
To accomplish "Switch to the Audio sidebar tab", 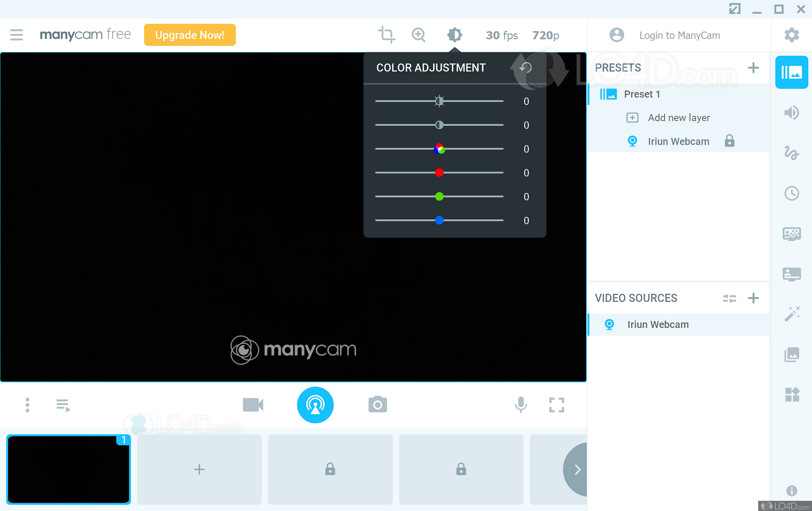I will coord(791,113).
